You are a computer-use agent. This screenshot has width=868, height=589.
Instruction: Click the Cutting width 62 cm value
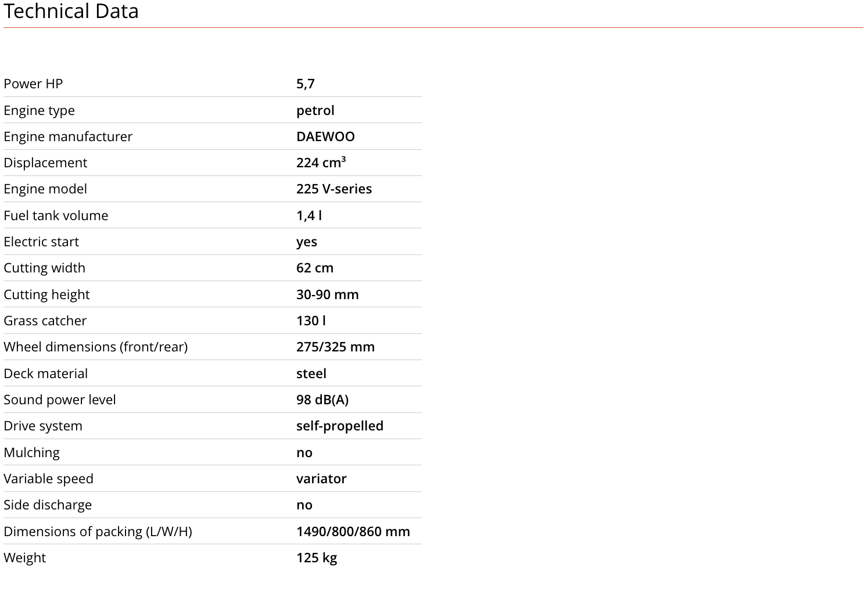[315, 268]
